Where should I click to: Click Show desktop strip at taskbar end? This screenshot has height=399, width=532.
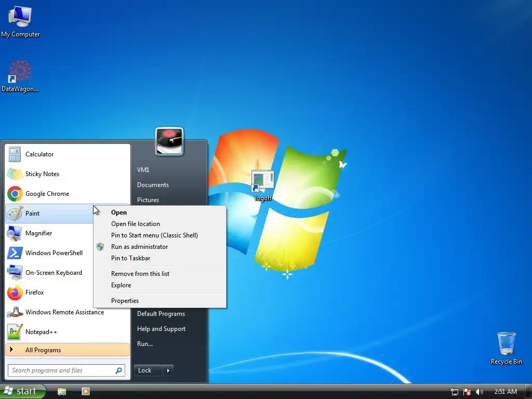(x=528, y=392)
